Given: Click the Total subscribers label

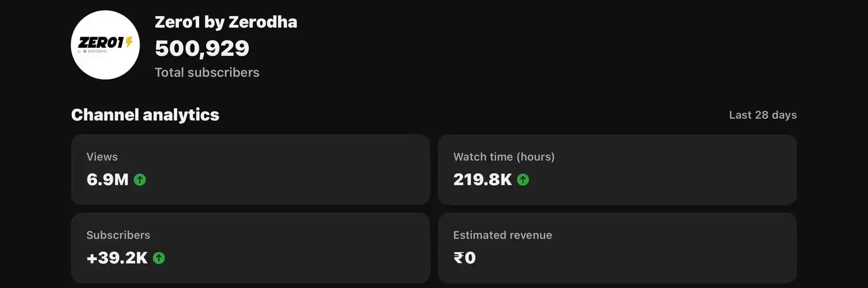Looking at the screenshot, I should coord(207,73).
